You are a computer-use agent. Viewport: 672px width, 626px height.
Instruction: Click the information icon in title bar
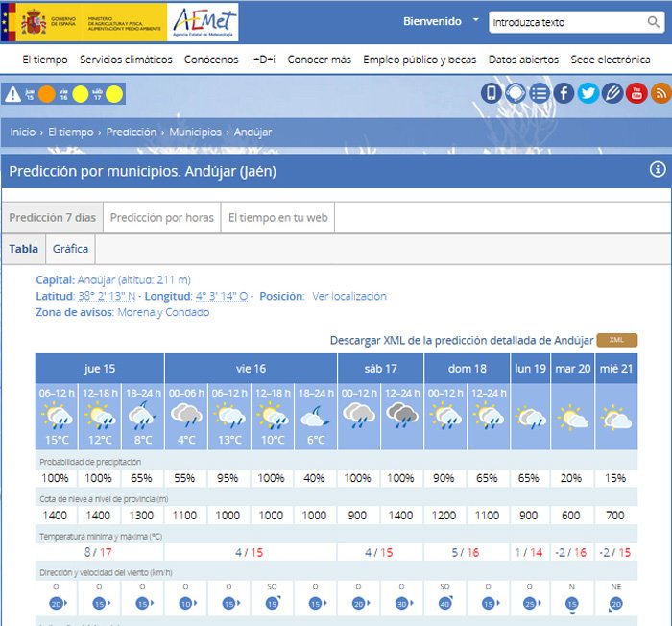(x=658, y=170)
